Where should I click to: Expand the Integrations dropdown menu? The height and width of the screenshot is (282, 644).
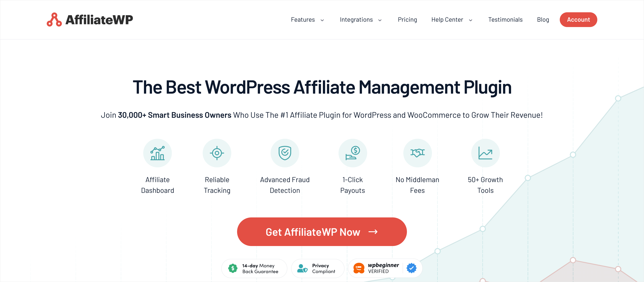[x=361, y=19]
